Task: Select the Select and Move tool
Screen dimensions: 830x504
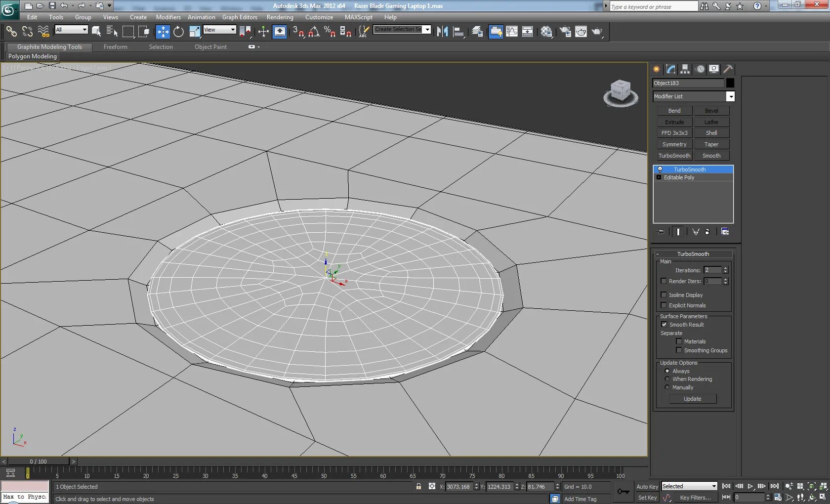Action: [163, 32]
